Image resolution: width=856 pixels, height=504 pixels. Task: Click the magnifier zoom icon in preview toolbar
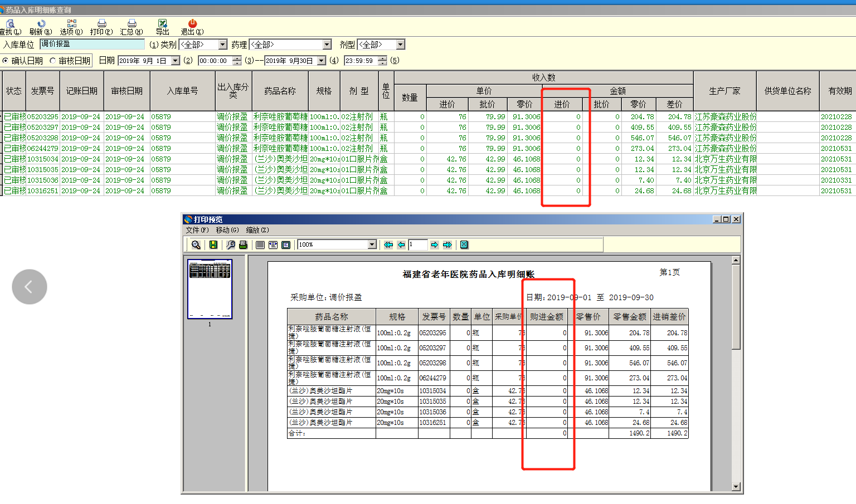[196, 244]
